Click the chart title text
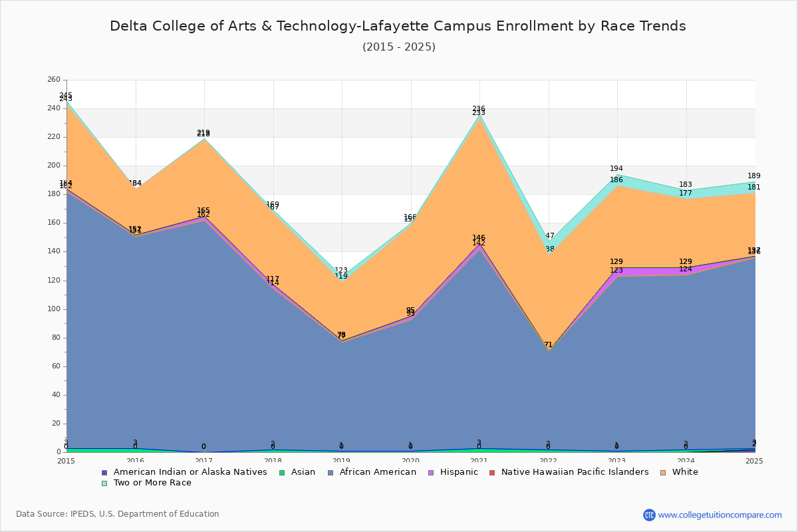 coord(398,26)
